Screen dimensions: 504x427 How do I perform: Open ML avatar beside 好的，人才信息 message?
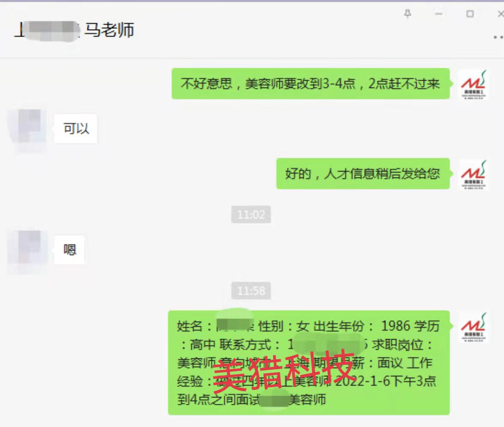[x=473, y=174]
